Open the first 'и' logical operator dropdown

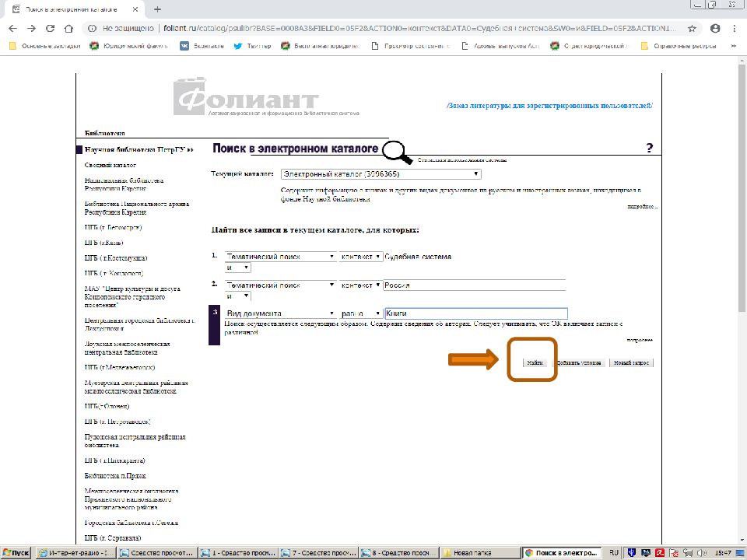(x=237, y=268)
